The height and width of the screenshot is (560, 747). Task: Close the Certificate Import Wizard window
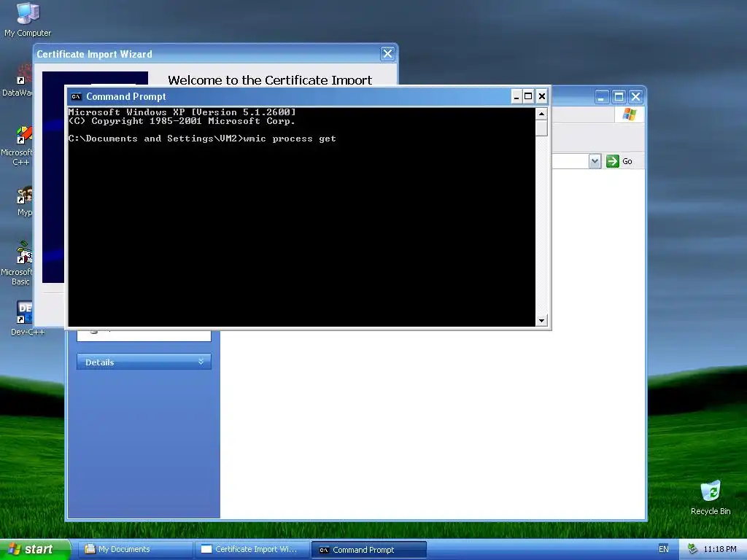click(388, 54)
